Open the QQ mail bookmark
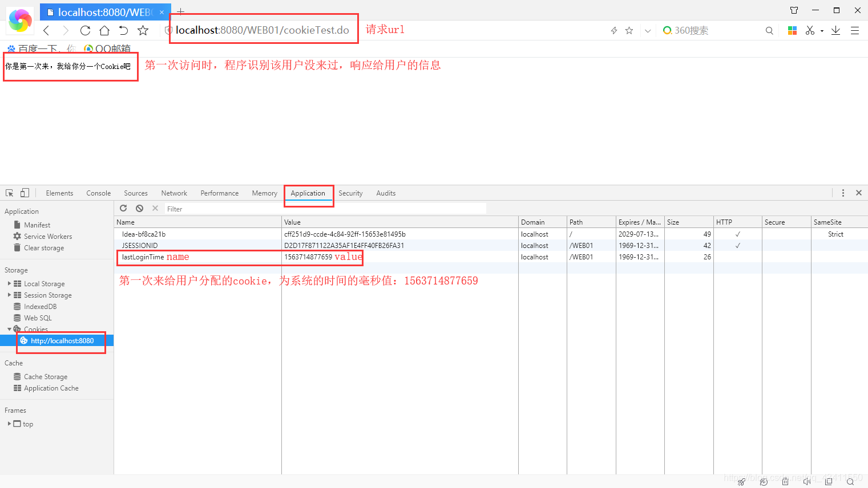Image resolution: width=868 pixels, height=488 pixels. pos(107,49)
